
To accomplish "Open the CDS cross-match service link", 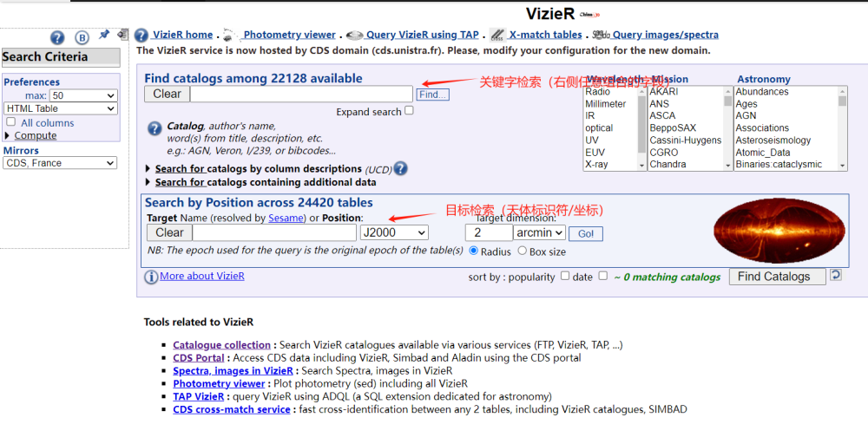I will click(232, 409).
